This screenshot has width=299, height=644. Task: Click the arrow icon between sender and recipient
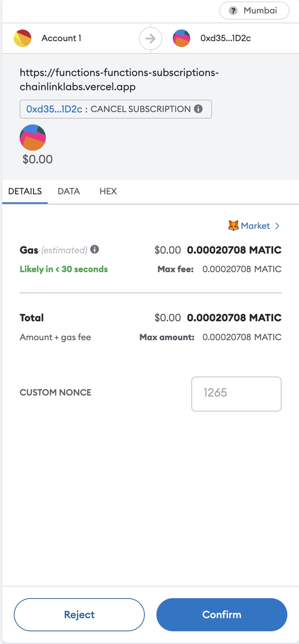[150, 38]
